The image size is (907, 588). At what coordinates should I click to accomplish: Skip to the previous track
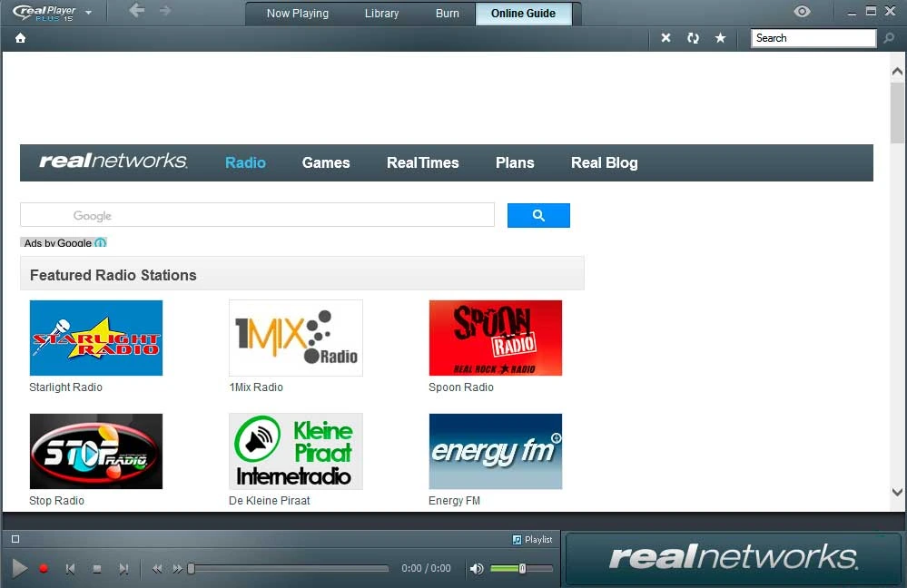[71, 569]
